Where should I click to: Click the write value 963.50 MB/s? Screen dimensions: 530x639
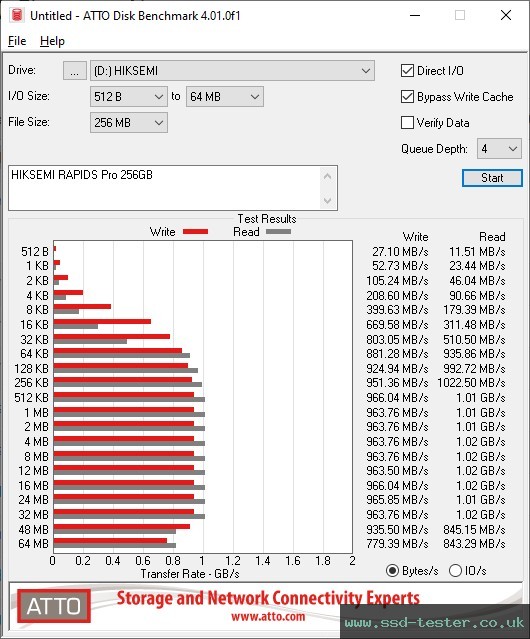point(397,471)
